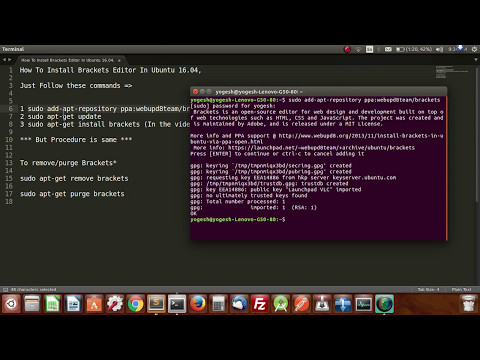
Task: Click the 'sudo add-apt-repository' line in the editor
Action: (x=105, y=109)
